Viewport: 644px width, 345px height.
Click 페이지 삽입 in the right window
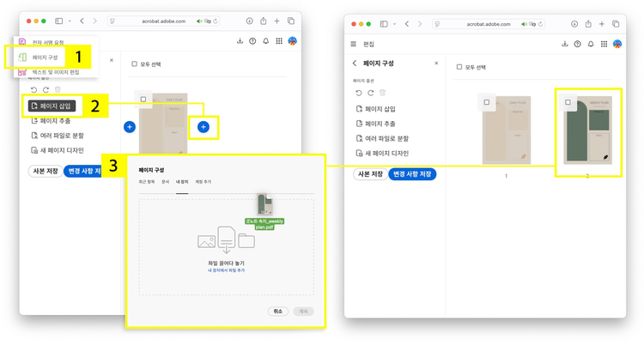(376, 109)
